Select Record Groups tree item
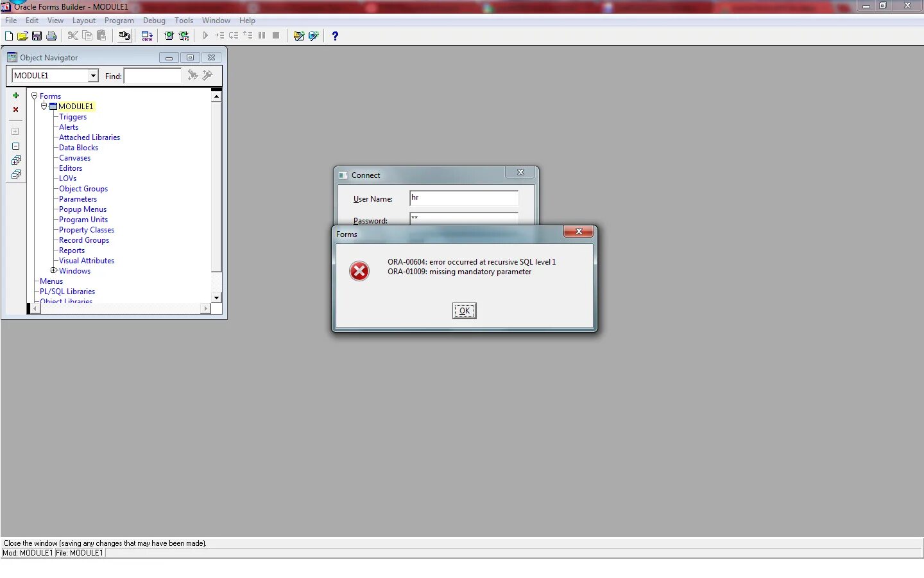This screenshot has height=578, width=924. tap(84, 240)
